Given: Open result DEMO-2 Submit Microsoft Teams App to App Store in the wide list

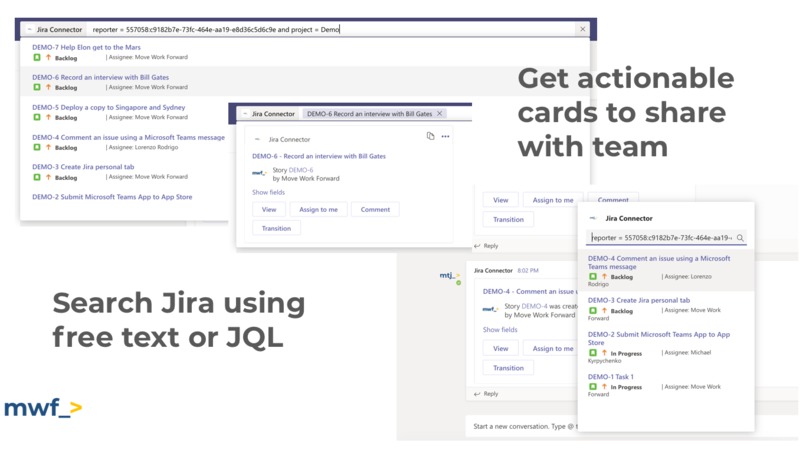Looking at the screenshot, I should coord(112,197).
